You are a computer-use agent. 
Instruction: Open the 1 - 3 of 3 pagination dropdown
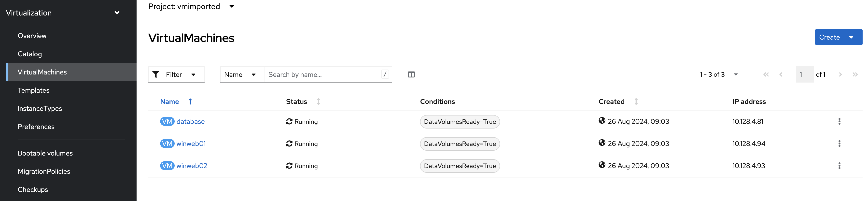(x=736, y=74)
